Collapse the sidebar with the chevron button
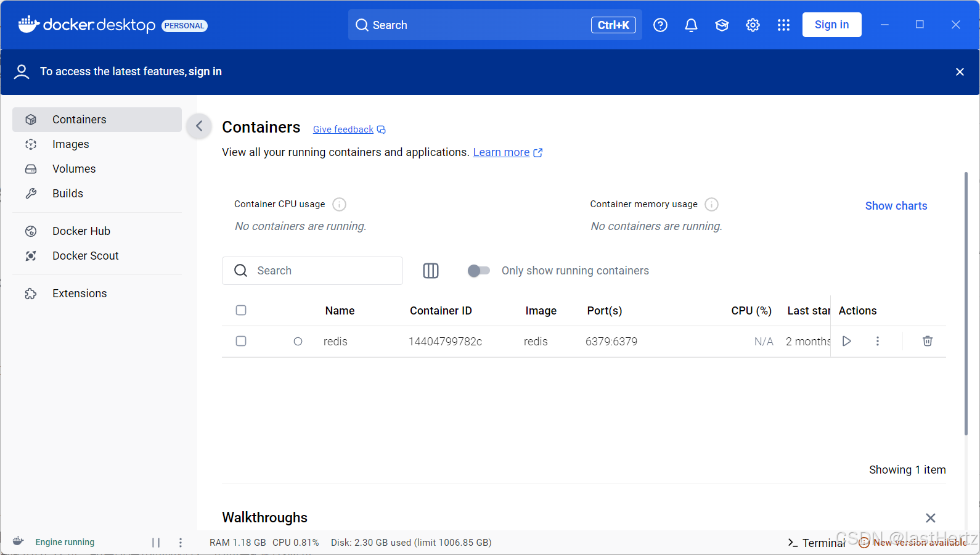Screen dimensions: 980x555 click(199, 126)
